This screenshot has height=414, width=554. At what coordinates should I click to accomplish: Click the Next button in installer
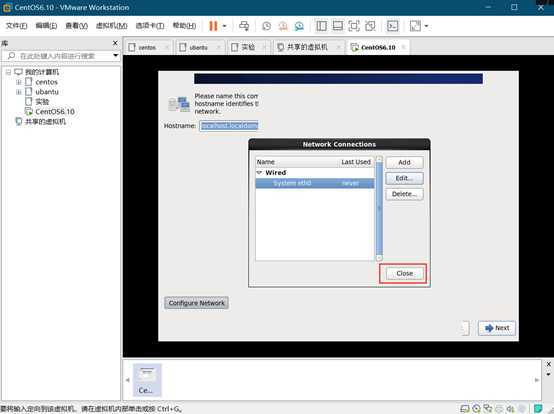497,328
